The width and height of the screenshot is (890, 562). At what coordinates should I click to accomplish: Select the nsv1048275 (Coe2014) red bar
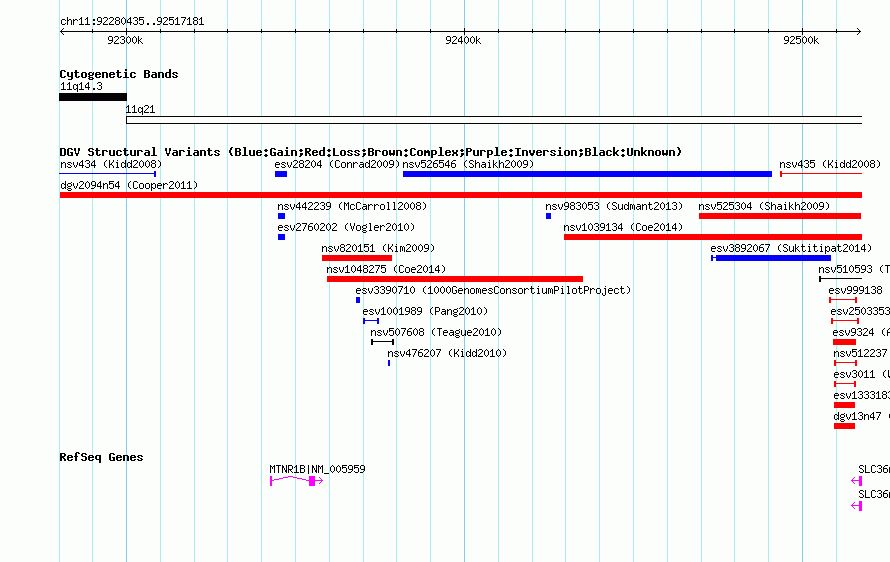click(455, 279)
